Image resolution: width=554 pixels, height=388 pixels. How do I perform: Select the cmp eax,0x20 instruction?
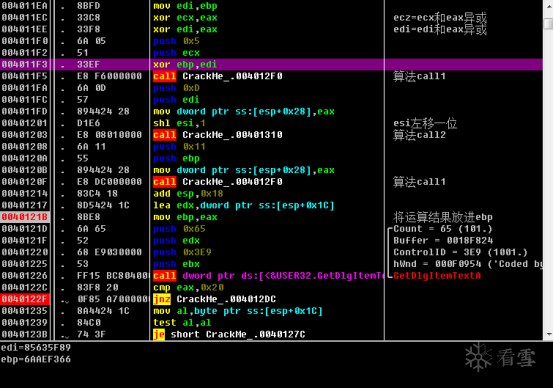188,287
